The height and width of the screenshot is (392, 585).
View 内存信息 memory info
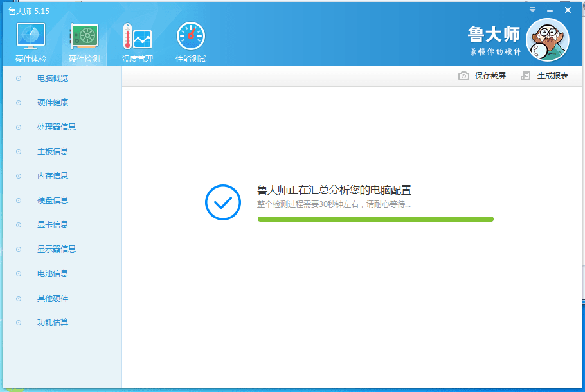[53, 176]
